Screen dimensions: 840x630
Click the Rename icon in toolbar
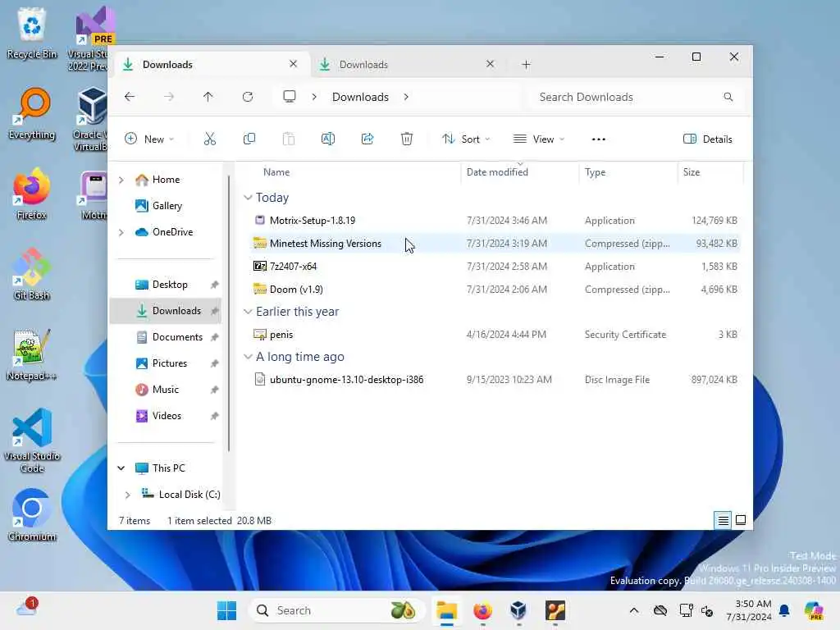pyautogui.click(x=328, y=139)
